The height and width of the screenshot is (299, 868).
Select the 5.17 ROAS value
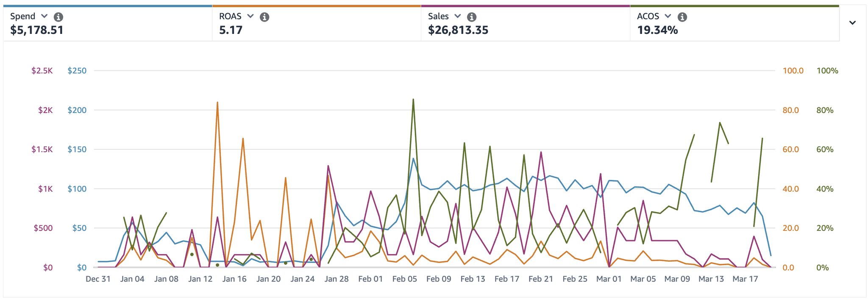pos(231,30)
